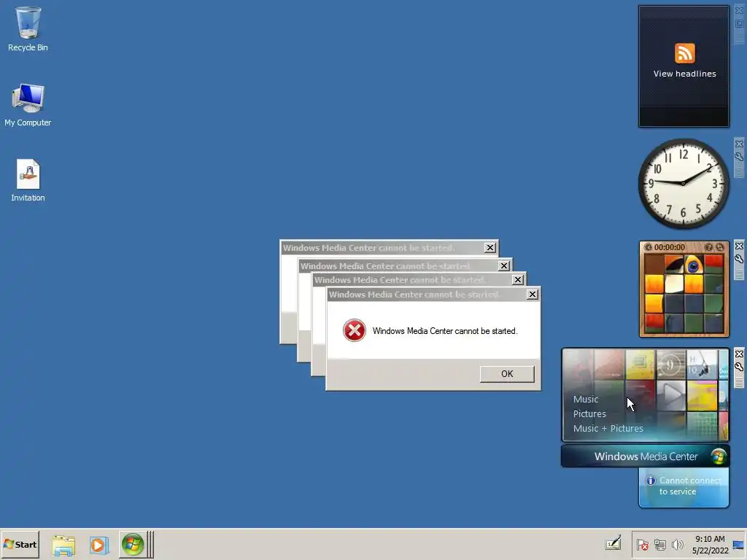Select Music + Pictures in Media Center gadget

(x=608, y=428)
